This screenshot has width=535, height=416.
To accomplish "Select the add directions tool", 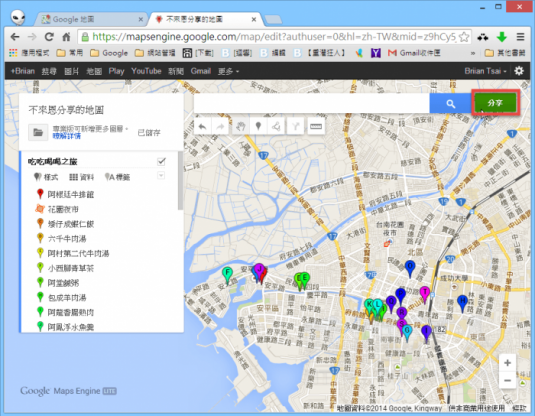I will (295, 127).
